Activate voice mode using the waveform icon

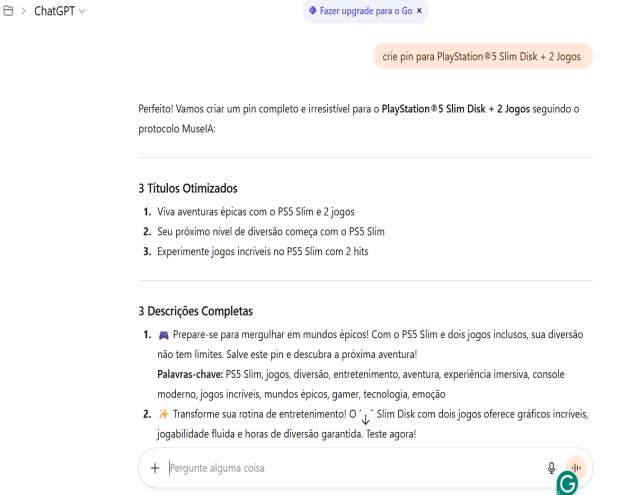[576, 467]
